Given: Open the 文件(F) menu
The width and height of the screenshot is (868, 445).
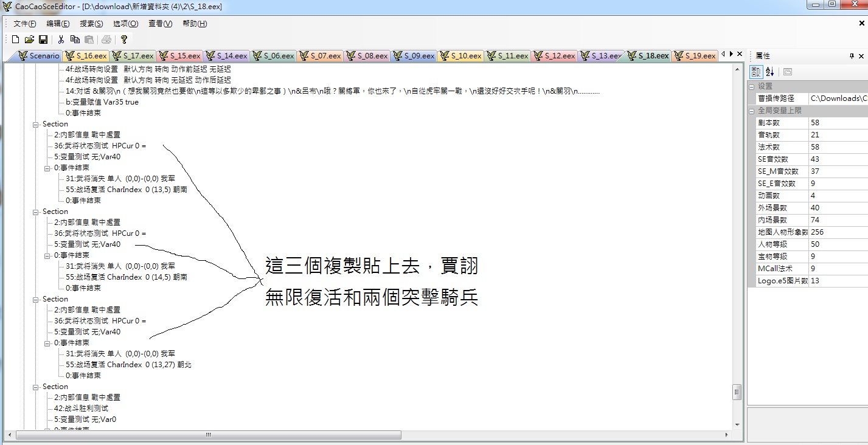Looking at the screenshot, I should click(x=25, y=24).
